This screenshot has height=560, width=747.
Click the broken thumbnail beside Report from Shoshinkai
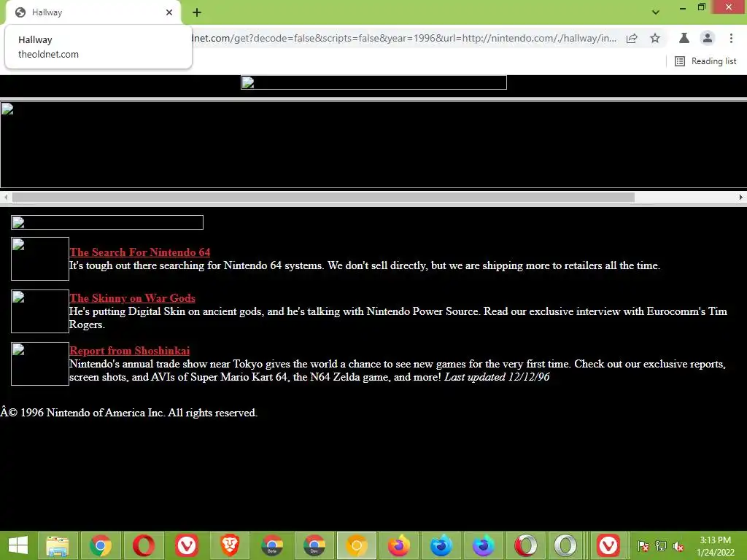[40, 363]
